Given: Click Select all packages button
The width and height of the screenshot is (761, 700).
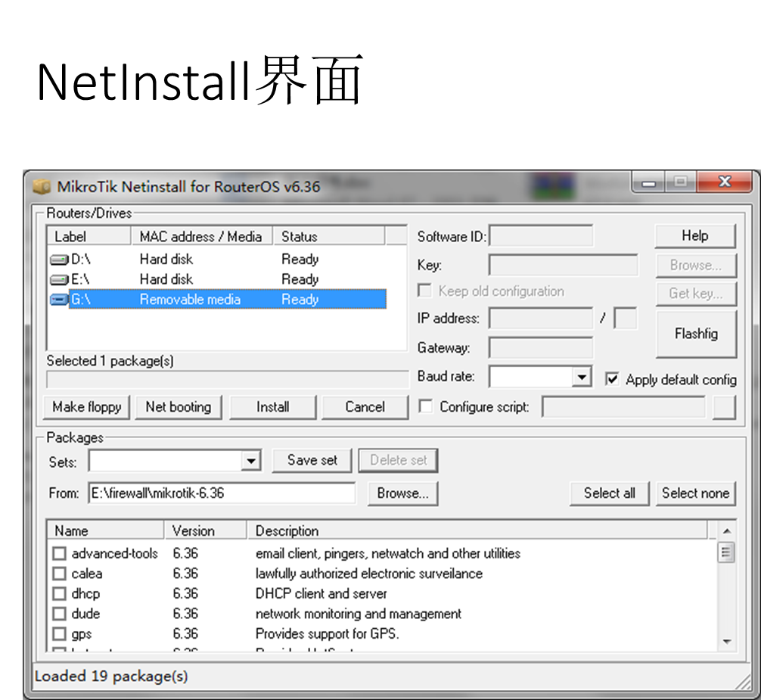Looking at the screenshot, I should (609, 493).
